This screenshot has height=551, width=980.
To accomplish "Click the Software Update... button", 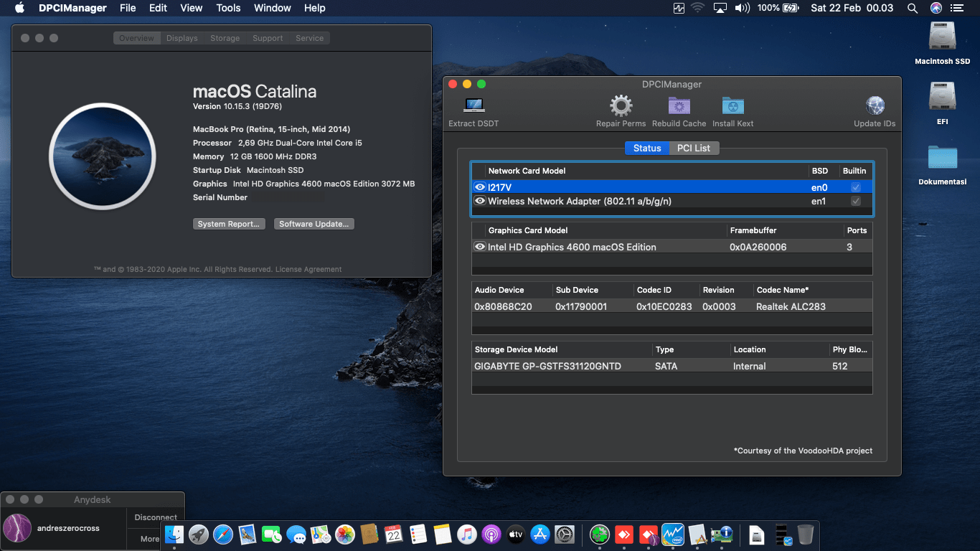I will click(314, 224).
